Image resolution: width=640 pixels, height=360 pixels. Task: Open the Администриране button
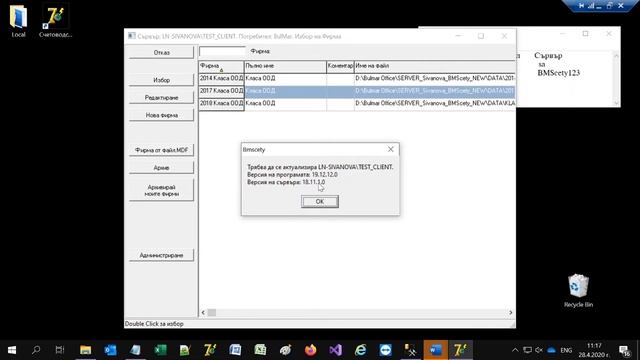(x=162, y=255)
